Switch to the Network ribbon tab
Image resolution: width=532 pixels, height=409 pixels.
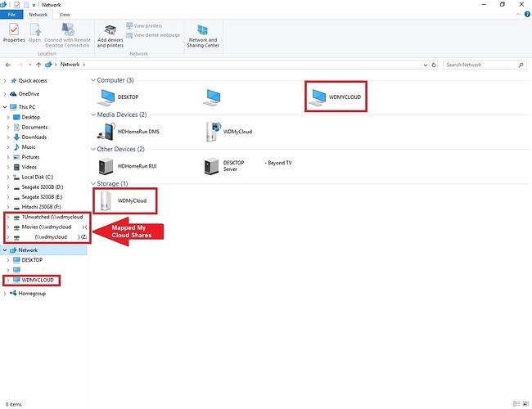tap(38, 15)
